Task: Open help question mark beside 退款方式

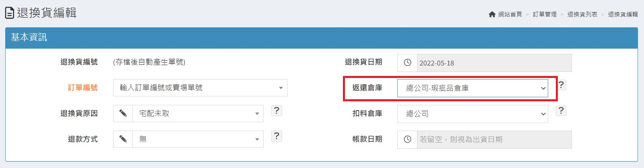Action: coord(277,136)
